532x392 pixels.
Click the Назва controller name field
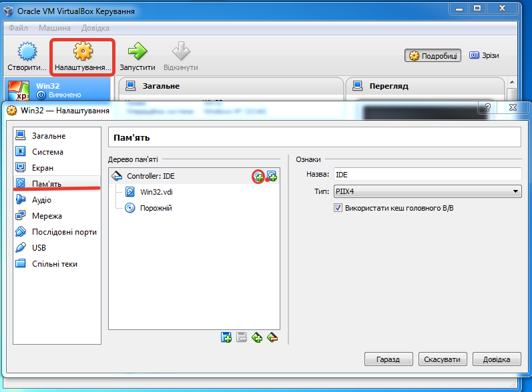point(427,175)
